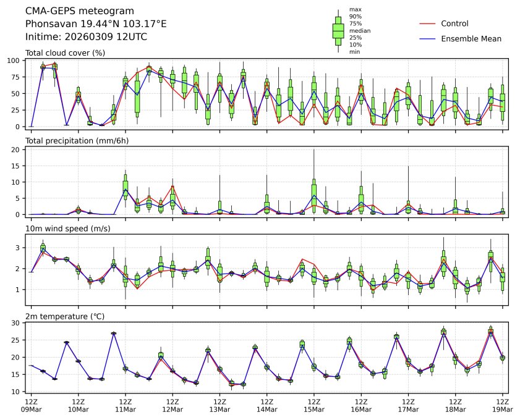Click the blue Ensemble Mean line sample

click(x=428, y=38)
